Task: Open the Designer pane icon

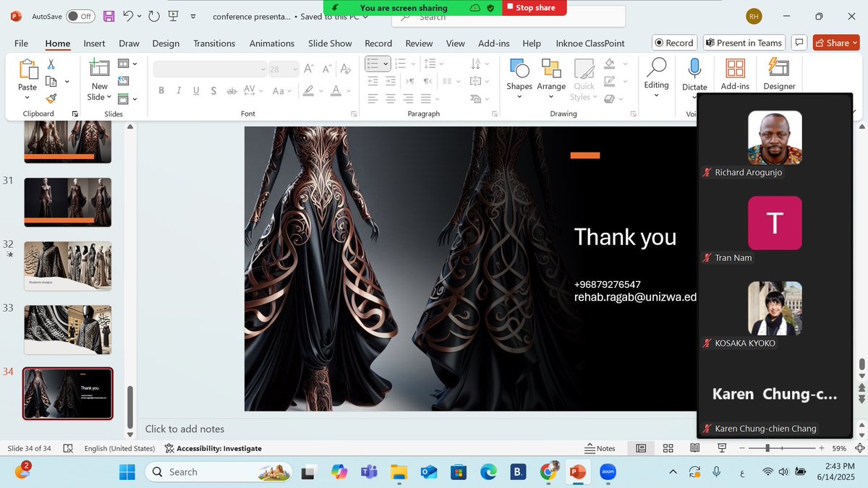Action: (779, 68)
